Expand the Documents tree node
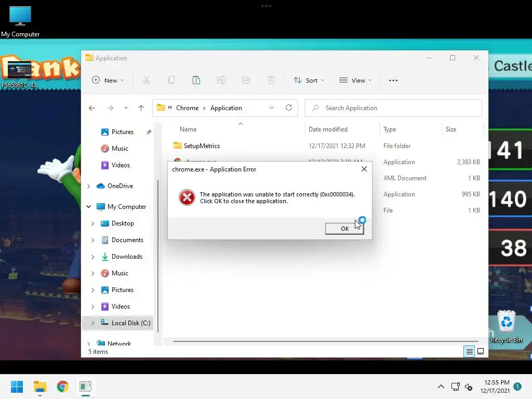Viewport: 532px width, 399px height. pyautogui.click(x=92, y=240)
